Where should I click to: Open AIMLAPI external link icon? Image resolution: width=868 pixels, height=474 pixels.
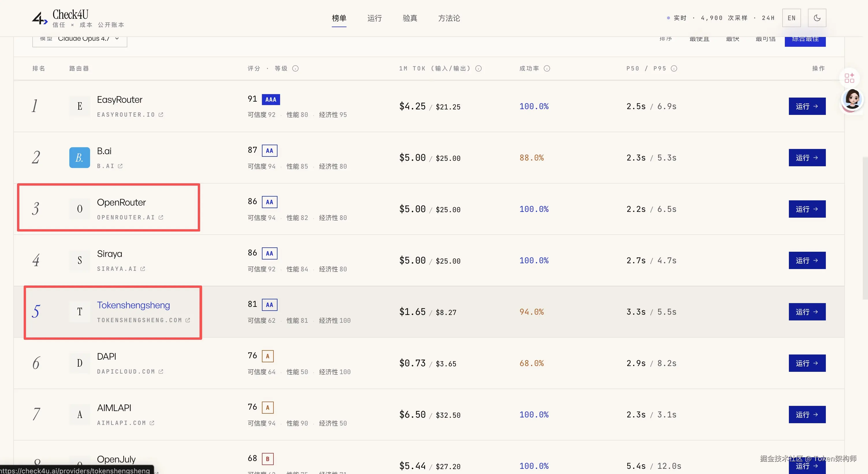(152, 423)
